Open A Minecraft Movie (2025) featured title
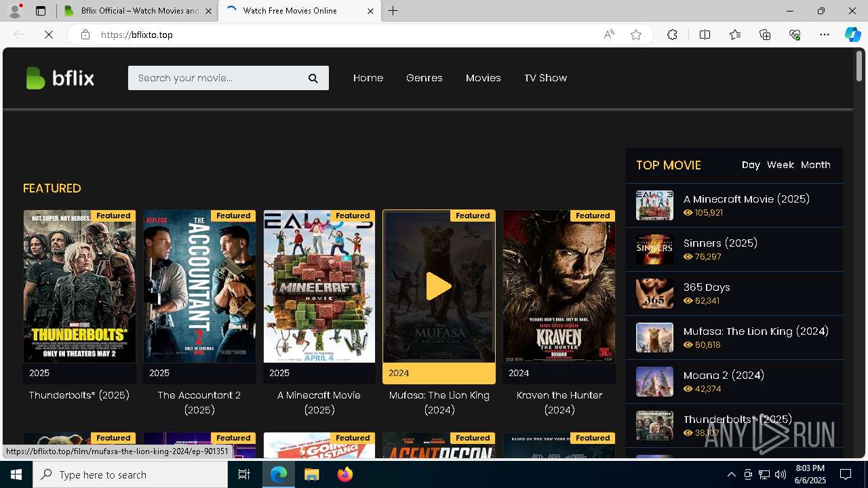This screenshot has width=868, height=488. pyautogui.click(x=319, y=403)
